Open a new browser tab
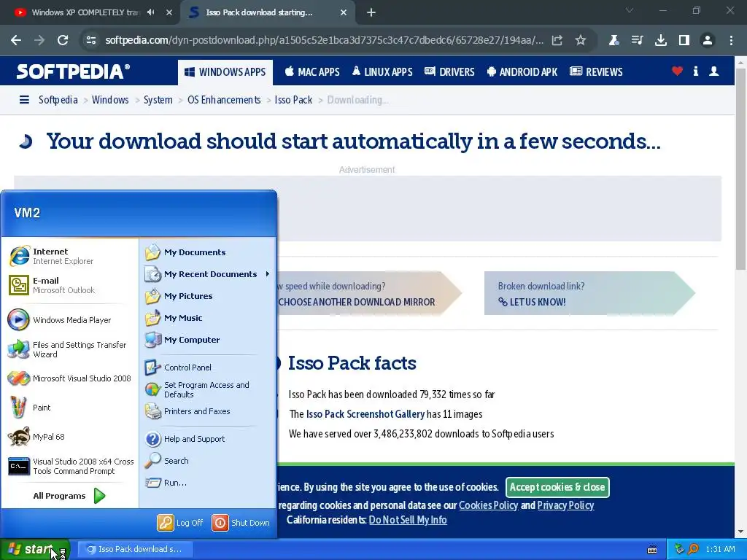The height and width of the screenshot is (560, 747). point(371,13)
